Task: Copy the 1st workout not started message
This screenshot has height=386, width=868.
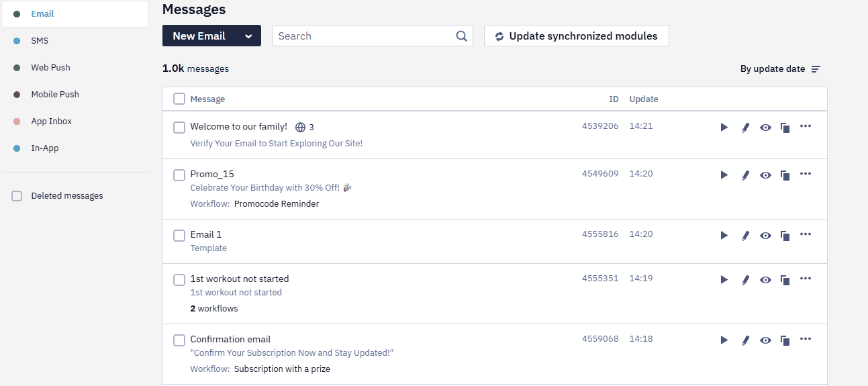Action: coord(785,280)
